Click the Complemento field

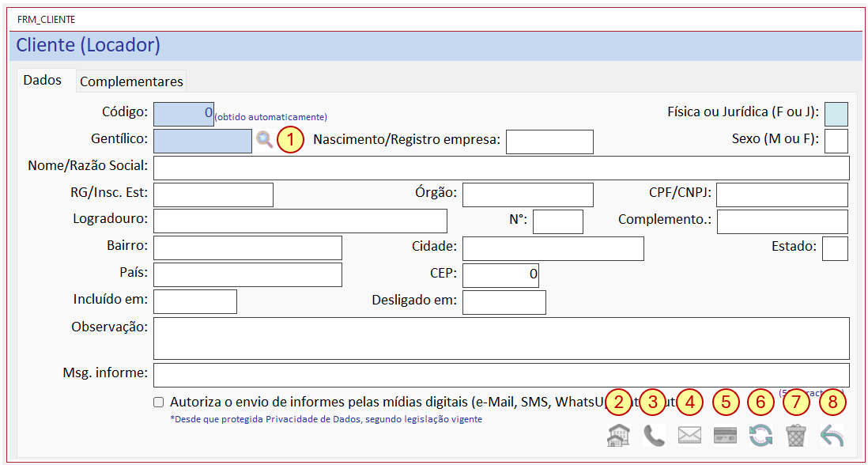point(782,221)
